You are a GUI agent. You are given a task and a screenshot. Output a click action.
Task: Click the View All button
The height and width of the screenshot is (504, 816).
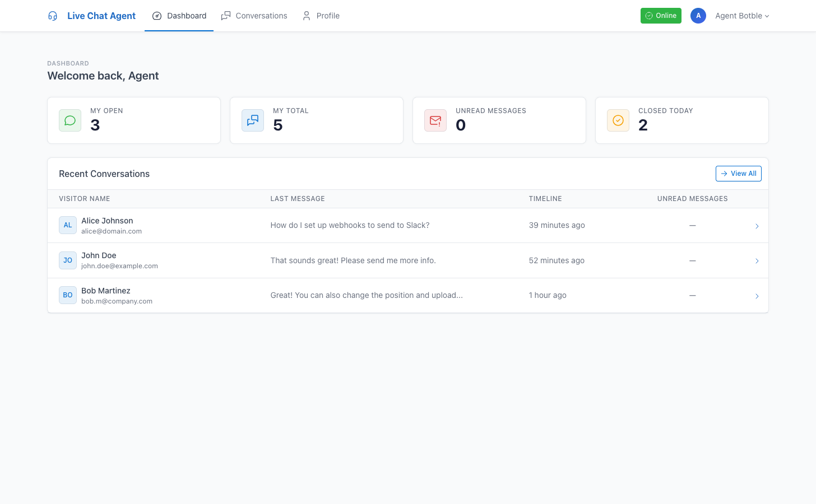click(739, 174)
